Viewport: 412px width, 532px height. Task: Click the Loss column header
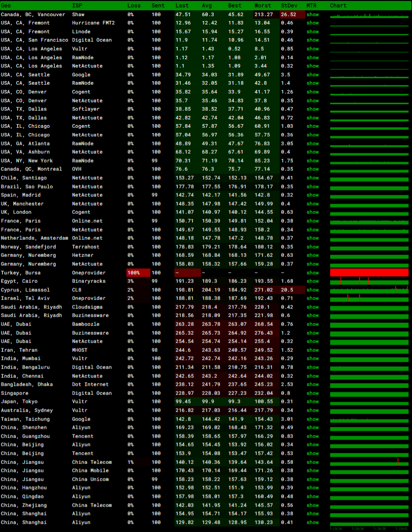pos(134,5)
